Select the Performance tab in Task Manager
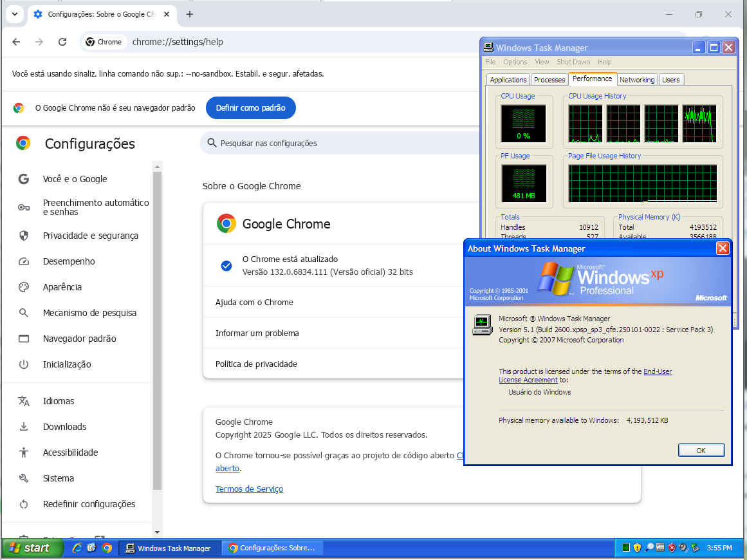 click(x=592, y=79)
